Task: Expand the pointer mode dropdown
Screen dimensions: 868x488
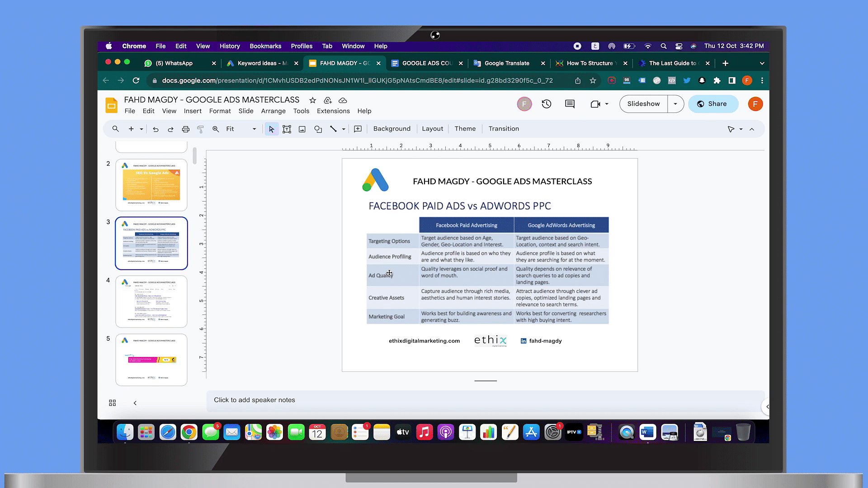Action: (x=741, y=129)
